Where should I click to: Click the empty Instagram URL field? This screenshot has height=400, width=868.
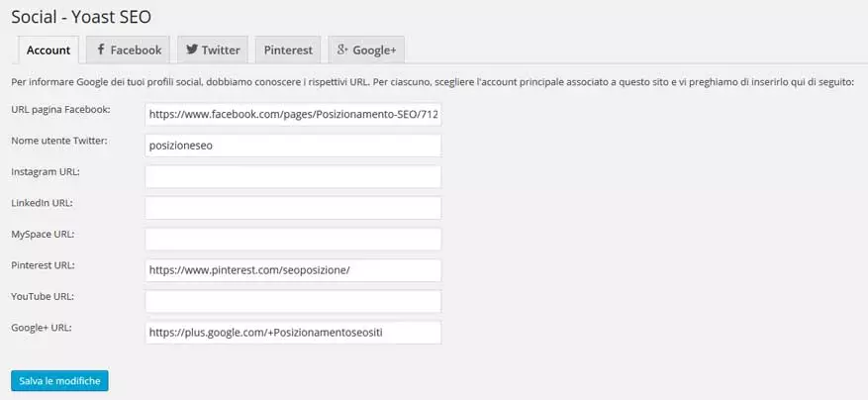pos(293,176)
